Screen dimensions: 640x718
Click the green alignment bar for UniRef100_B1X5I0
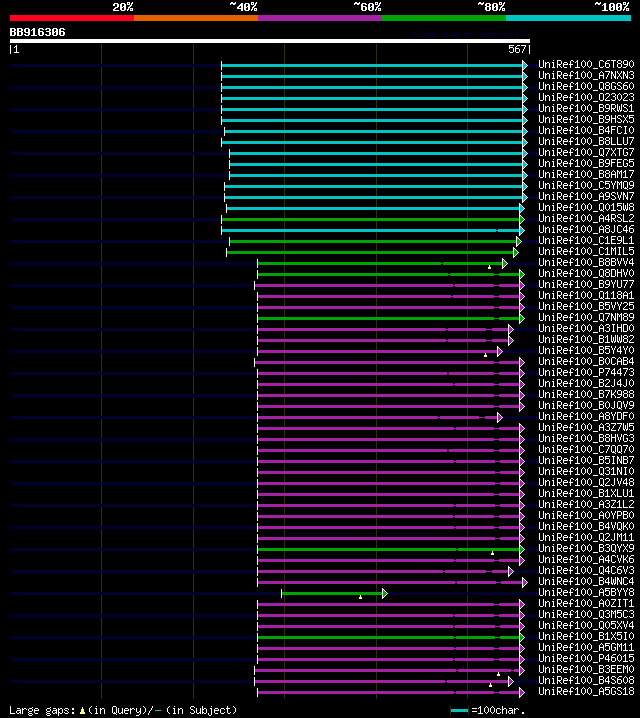(x=389, y=637)
